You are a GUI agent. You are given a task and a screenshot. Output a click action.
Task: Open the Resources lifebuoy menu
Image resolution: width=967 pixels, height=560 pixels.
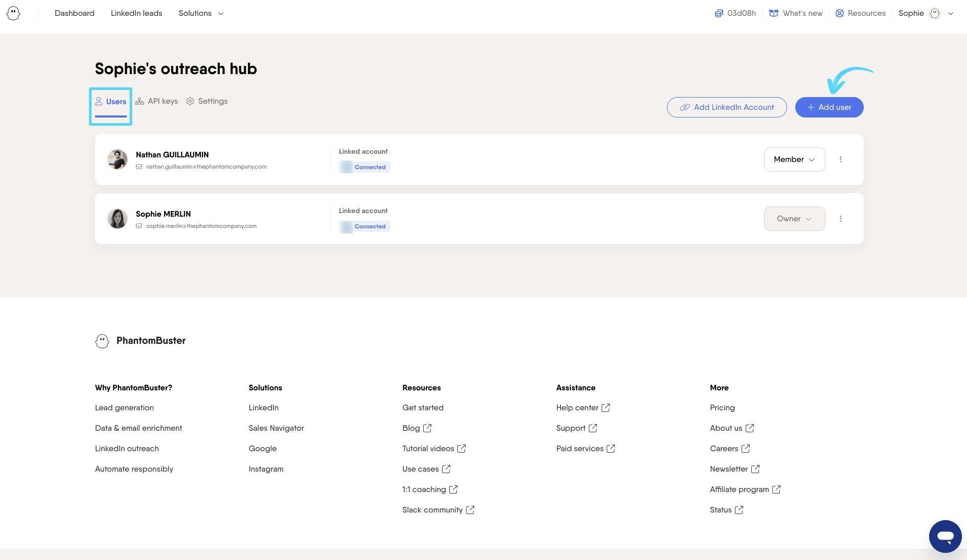(860, 13)
